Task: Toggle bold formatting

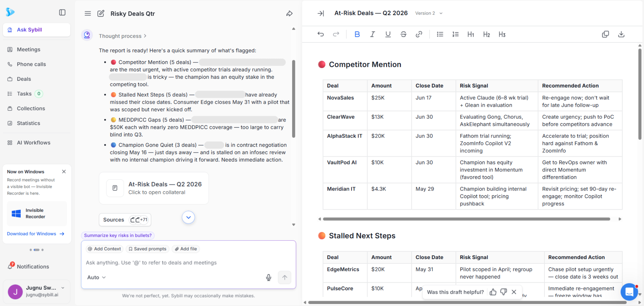Action: (357, 34)
